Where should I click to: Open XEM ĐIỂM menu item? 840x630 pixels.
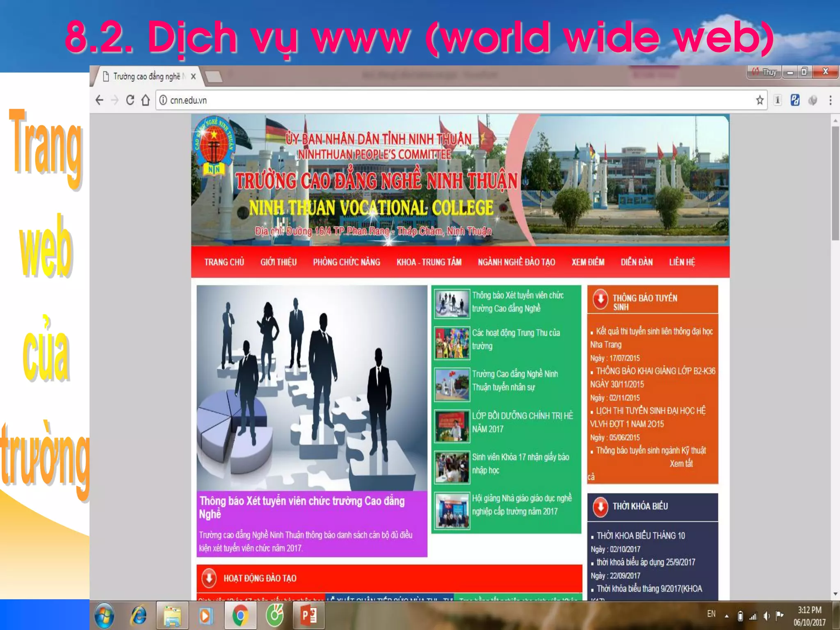[x=588, y=262]
